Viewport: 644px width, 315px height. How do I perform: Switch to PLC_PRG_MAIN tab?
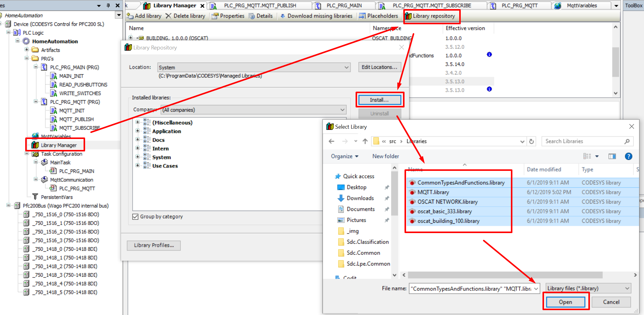(344, 5)
